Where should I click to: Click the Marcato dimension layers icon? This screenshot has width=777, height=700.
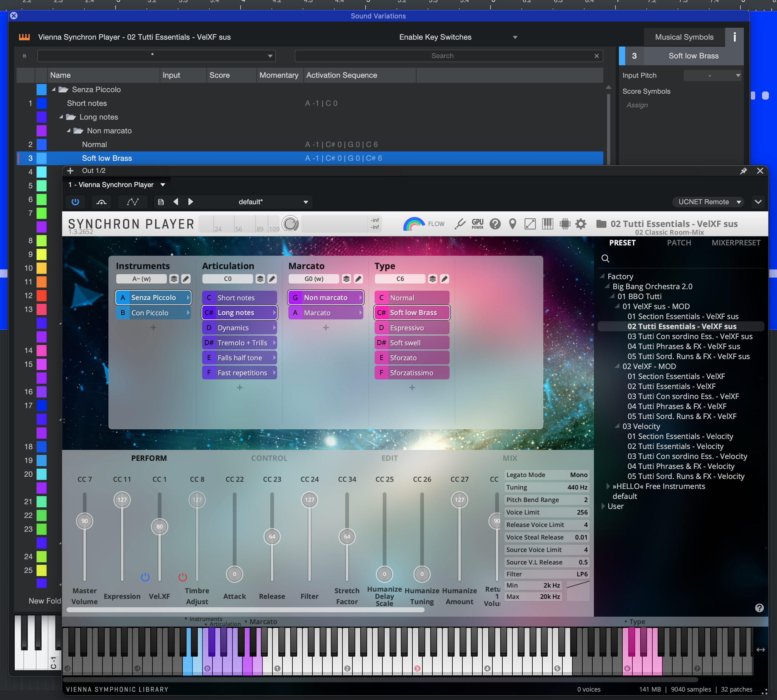(346, 279)
